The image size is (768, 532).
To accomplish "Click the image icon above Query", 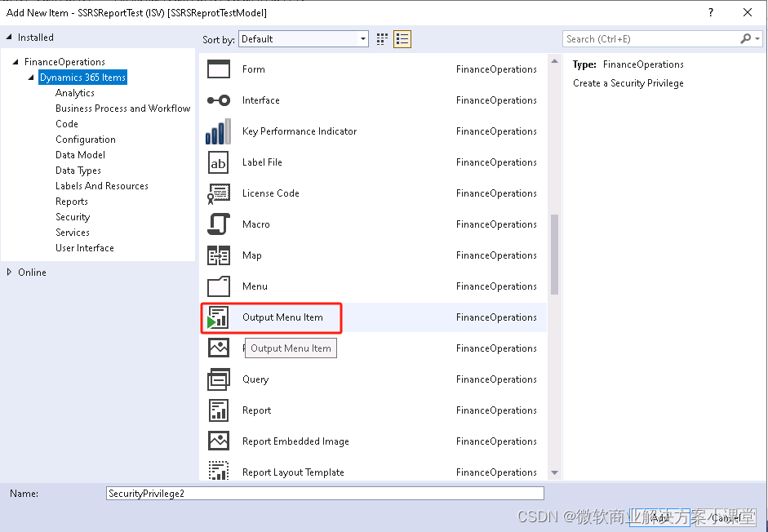I will click(219, 348).
